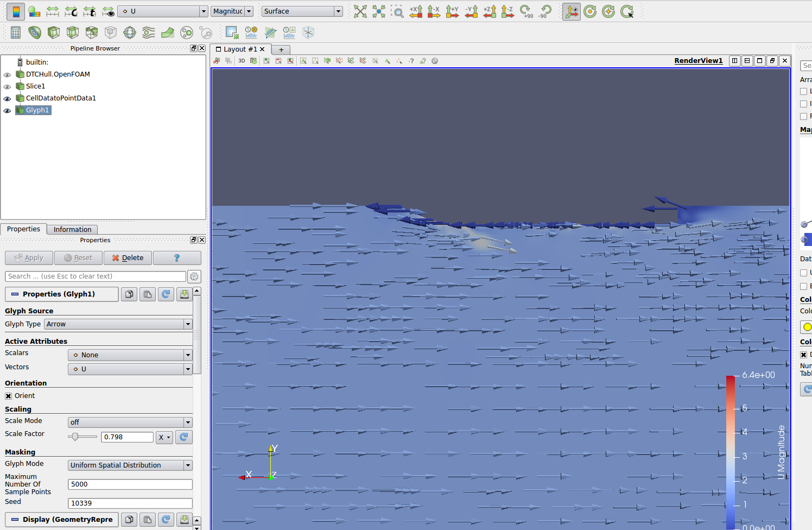Click the Reset Camera icon
This screenshot has width=812, height=530.
pyautogui.click(x=360, y=11)
